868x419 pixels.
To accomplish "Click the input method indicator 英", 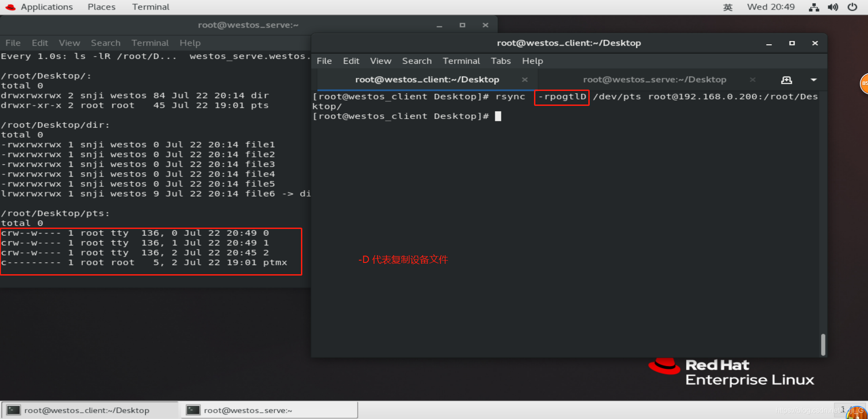I will [x=728, y=7].
